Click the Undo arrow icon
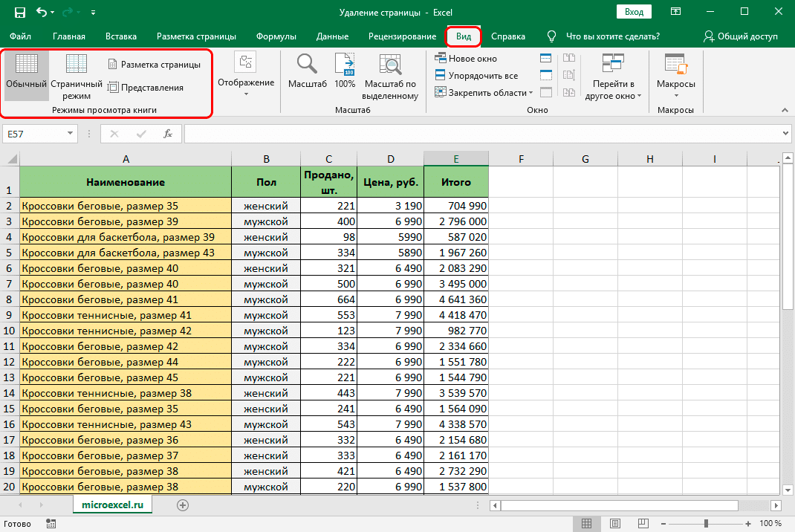 43,13
